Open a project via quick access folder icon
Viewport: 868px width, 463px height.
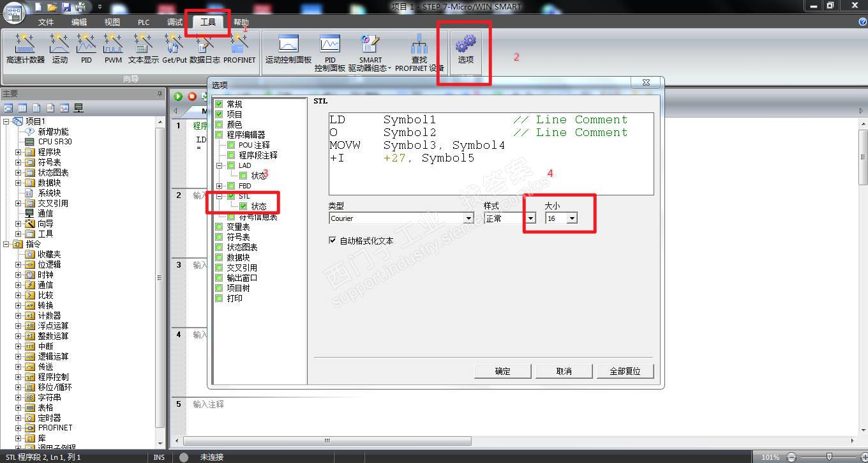pos(52,7)
